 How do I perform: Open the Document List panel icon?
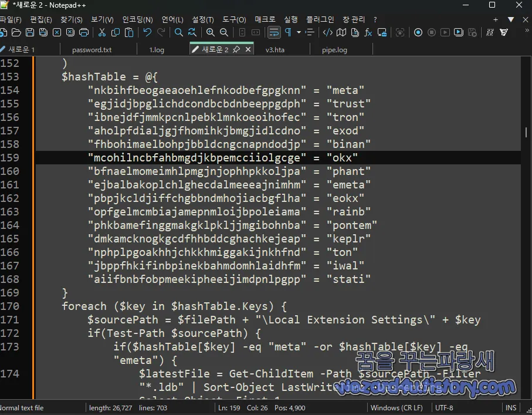click(355, 33)
